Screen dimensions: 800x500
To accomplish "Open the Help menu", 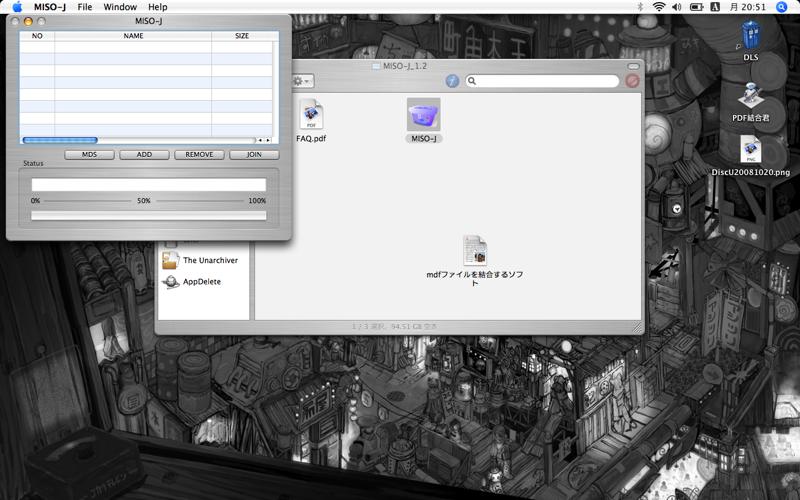I will click(x=158, y=7).
